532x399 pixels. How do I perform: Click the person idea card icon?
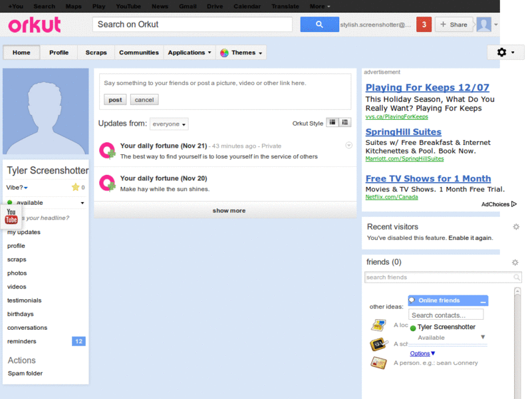pyautogui.click(x=378, y=362)
